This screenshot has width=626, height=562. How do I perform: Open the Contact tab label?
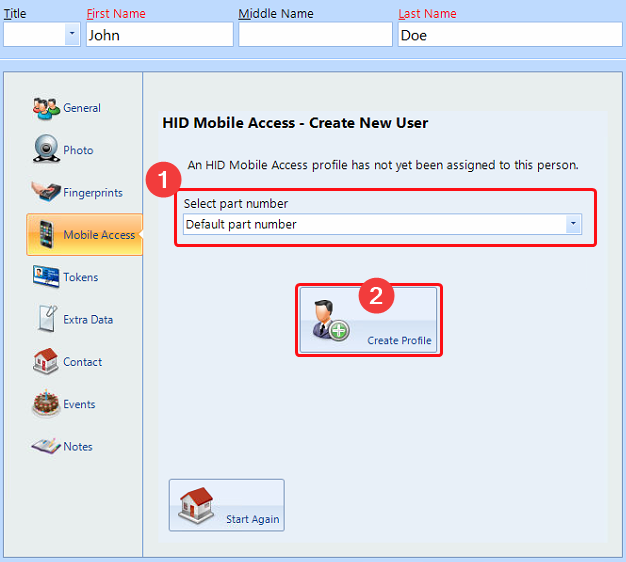tap(83, 362)
